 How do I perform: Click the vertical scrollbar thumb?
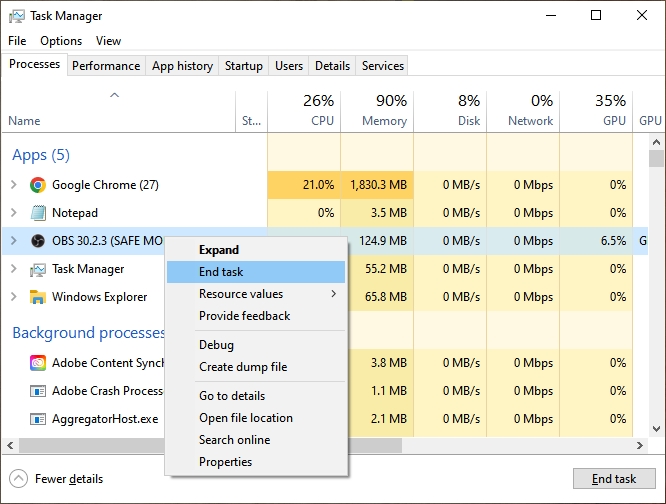656,158
